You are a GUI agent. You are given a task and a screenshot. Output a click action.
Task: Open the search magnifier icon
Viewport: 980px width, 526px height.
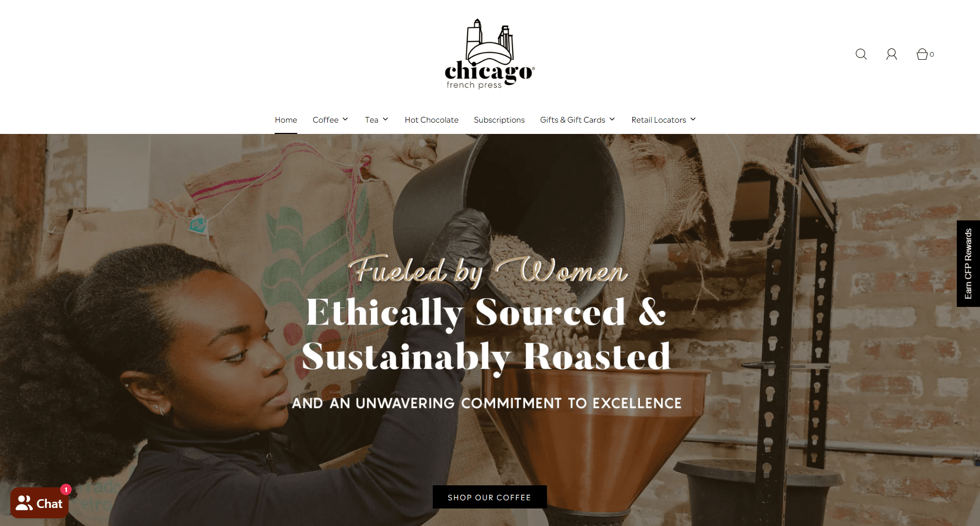[861, 54]
